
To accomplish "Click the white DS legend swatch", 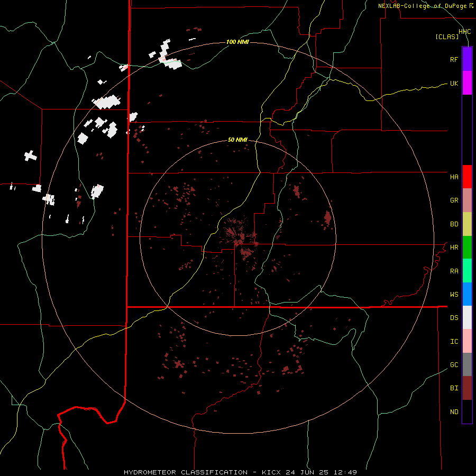I will [467, 317].
